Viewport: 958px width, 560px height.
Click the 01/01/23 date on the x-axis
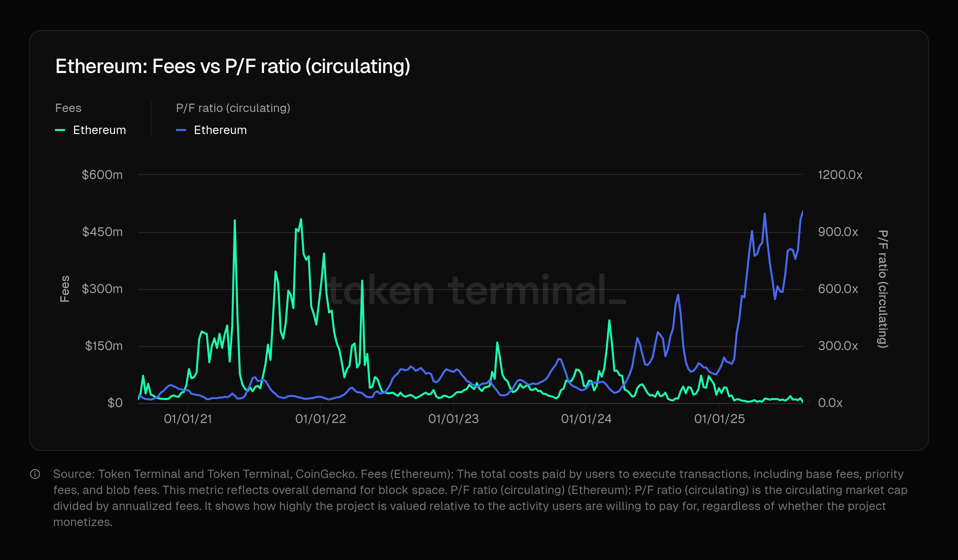pyautogui.click(x=453, y=419)
